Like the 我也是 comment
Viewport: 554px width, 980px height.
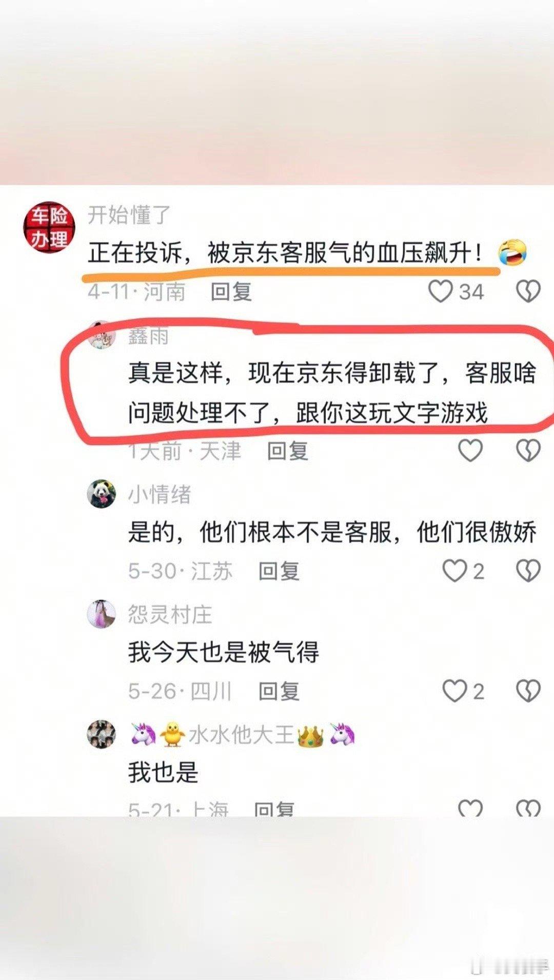tap(470, 808)
